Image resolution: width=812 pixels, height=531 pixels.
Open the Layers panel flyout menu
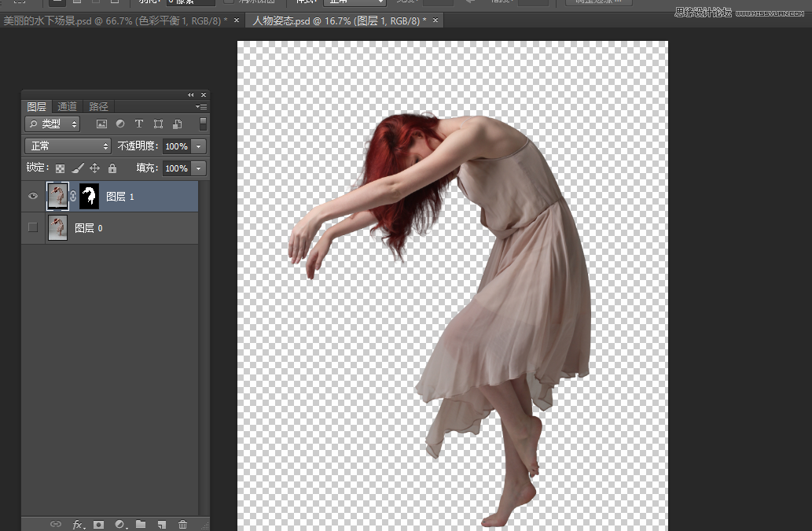coord(201,106)
